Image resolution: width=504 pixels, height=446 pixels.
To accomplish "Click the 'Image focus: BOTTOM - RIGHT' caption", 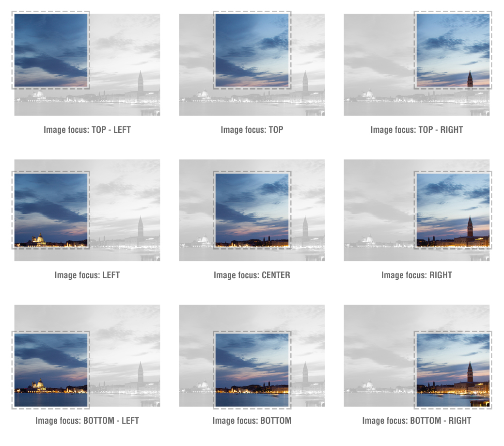I will coord(417,421).
